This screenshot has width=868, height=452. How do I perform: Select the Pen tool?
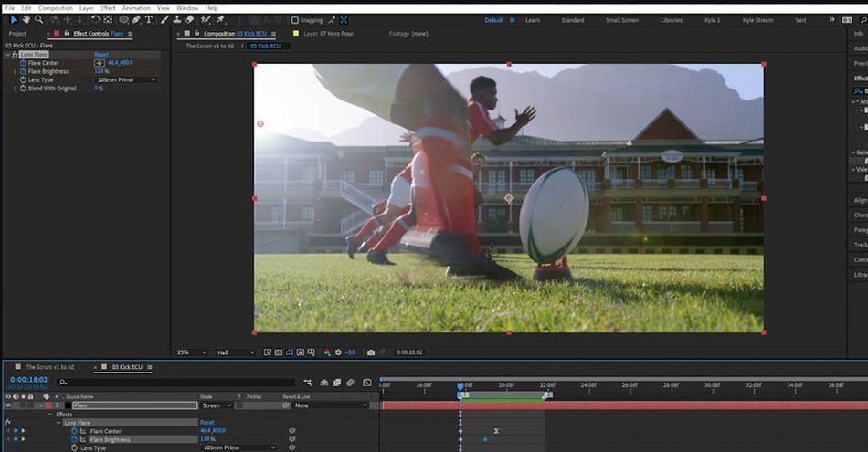click(x=136, y=20)
